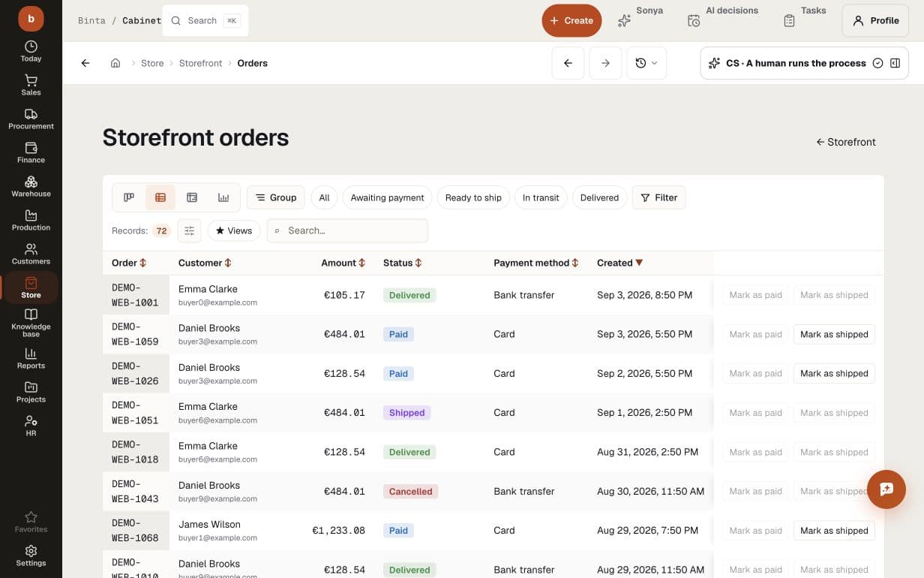
Task: Click Store in the breadcrumb
Action: tap(152, 63)
